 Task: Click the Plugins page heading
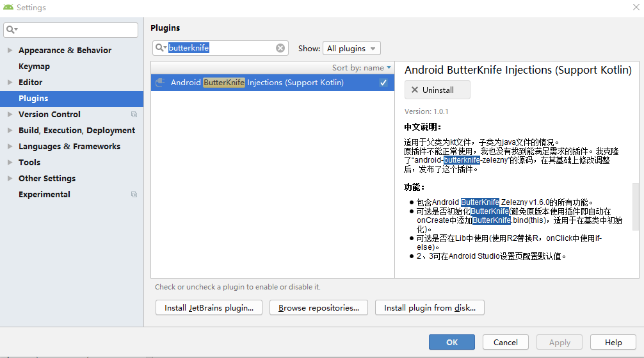point(165,28)
